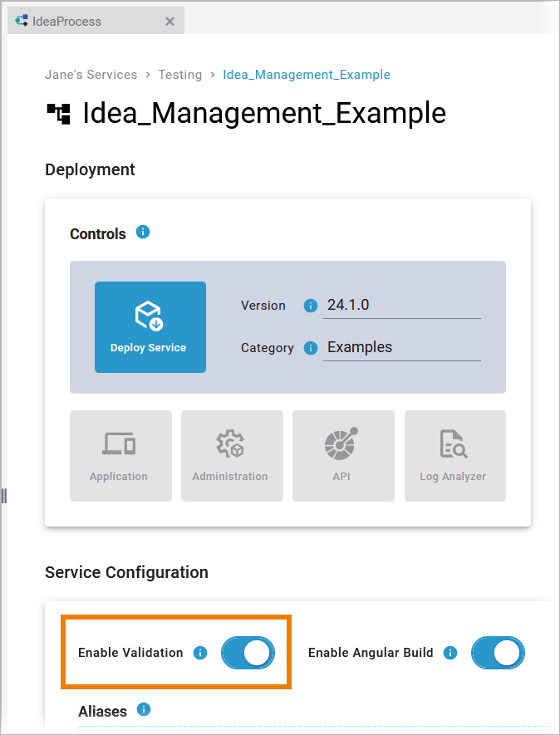Open the Log Analyzer tile

point(454,455)
